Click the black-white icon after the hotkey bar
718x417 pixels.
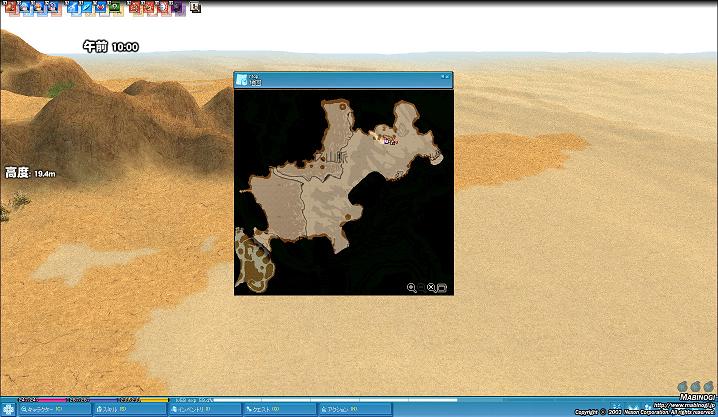click(x=196, y=7)
